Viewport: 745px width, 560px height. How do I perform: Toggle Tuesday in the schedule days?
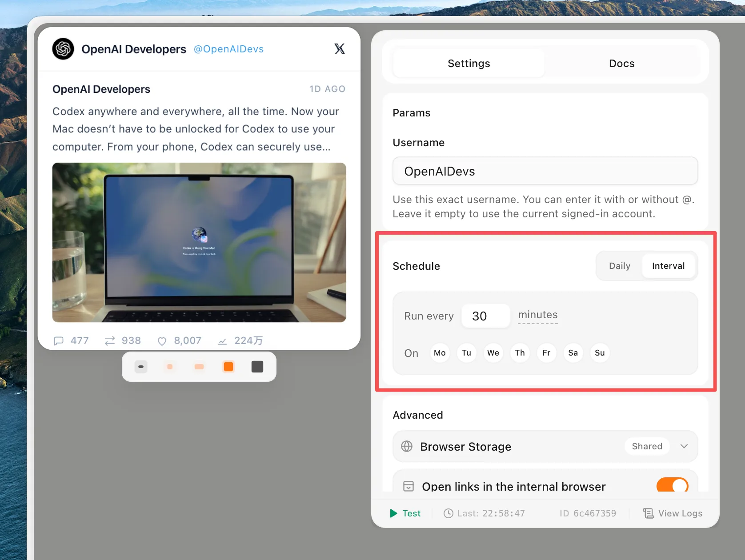point(466,353)
